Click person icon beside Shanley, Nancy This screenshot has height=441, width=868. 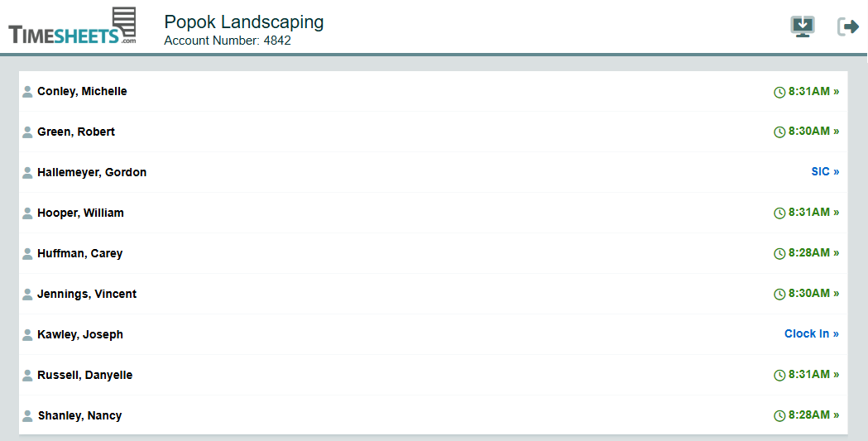[x=27, y=416]
